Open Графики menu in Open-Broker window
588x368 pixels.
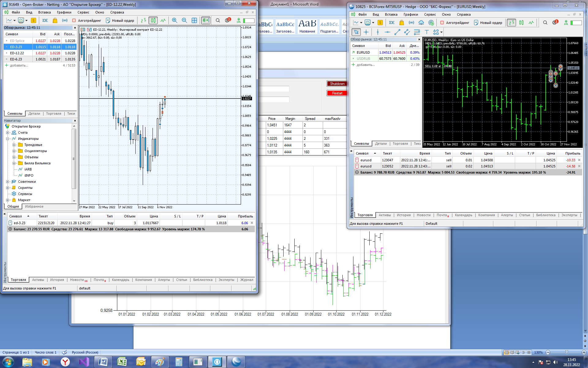[64, 12]
